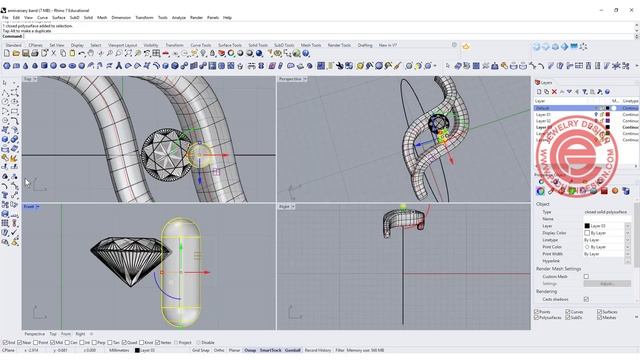Click the Copy icon in standard toolbar
Image resolution: width=640 pixels, height=360 pixels.
click(x=63, y=53)
